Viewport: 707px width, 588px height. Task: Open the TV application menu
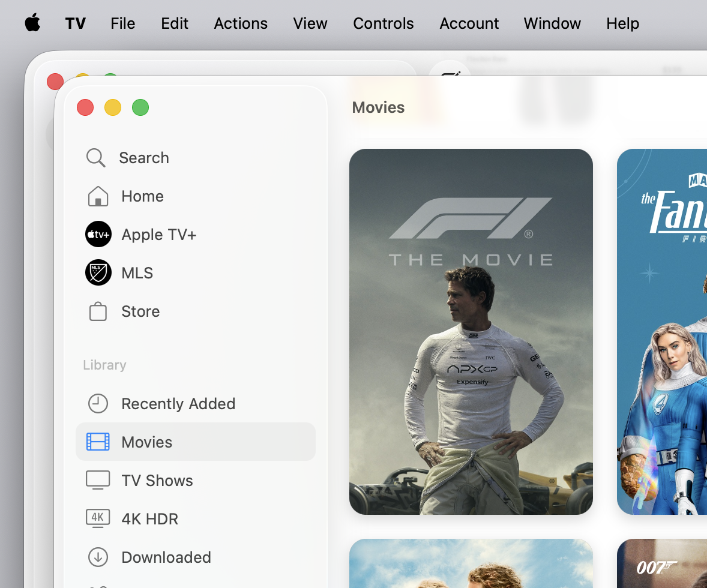75,23
